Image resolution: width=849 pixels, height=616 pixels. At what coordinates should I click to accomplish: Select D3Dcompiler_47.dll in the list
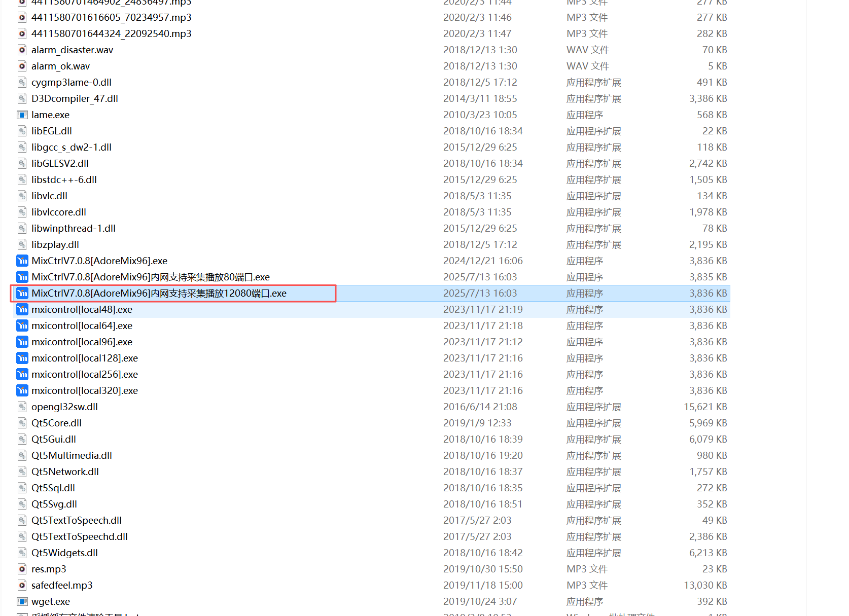(x=75, y=99)
